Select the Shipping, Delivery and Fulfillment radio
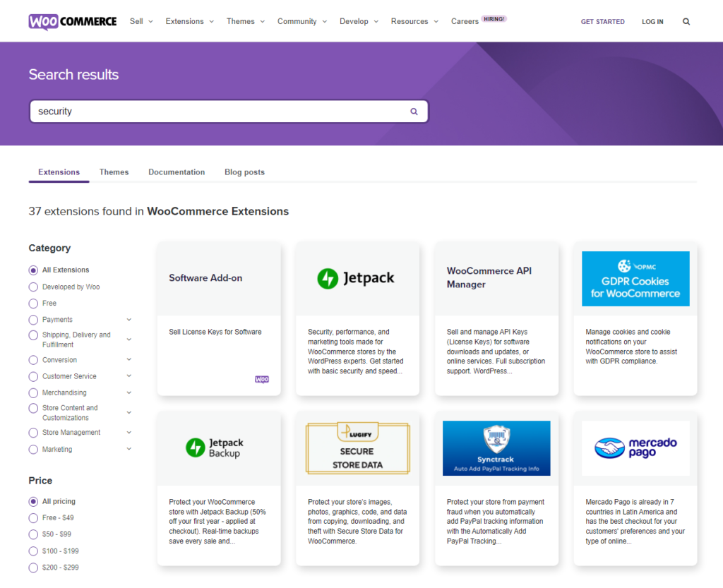This screenshot has height=588, width=723. pos(33,335)
